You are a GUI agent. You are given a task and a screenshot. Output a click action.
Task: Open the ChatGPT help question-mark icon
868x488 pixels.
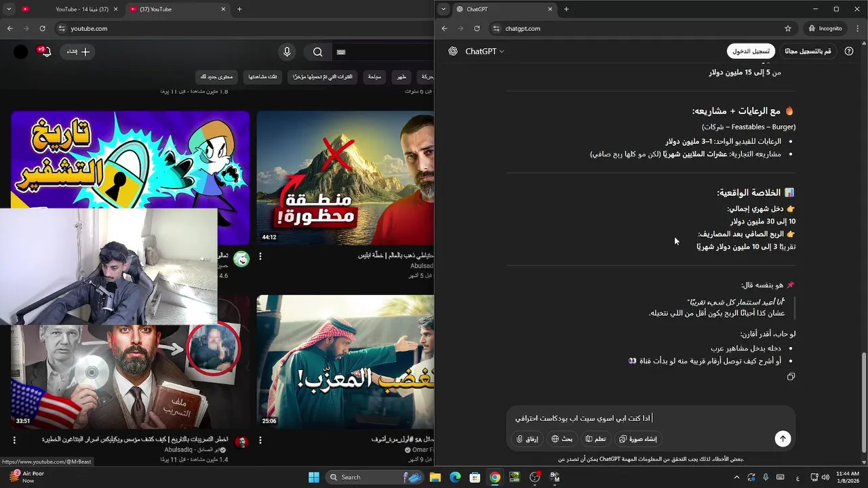point(849,52)
